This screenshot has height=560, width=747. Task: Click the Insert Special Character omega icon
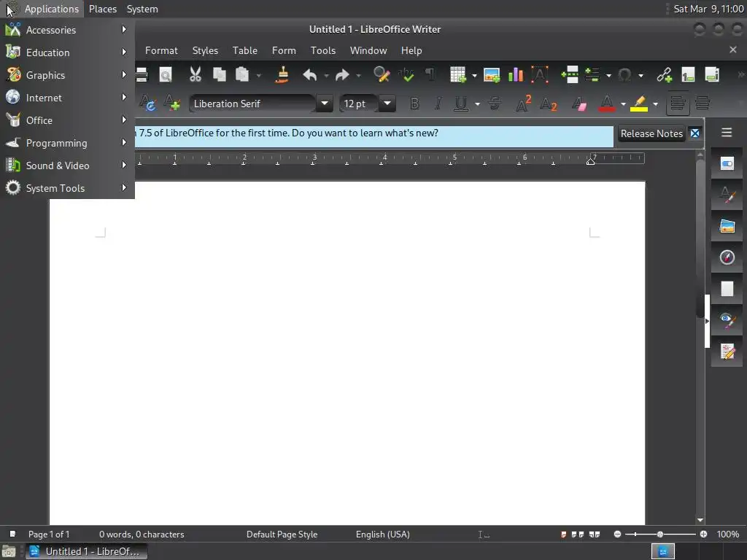624,75
